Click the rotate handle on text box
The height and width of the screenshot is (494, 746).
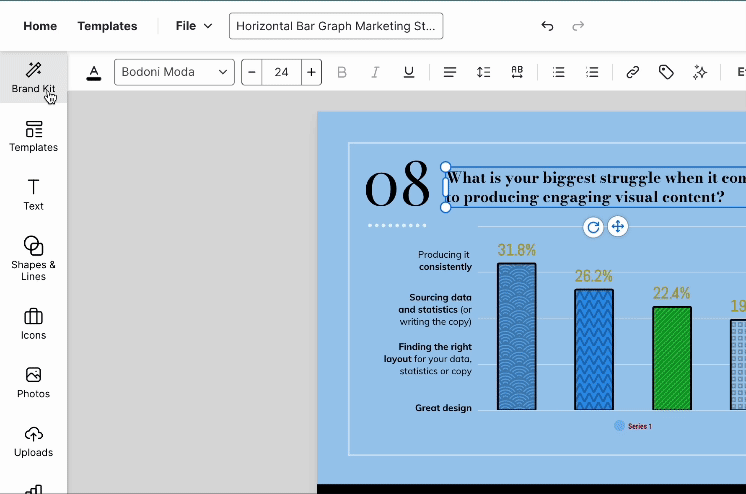tap(593, 227)
